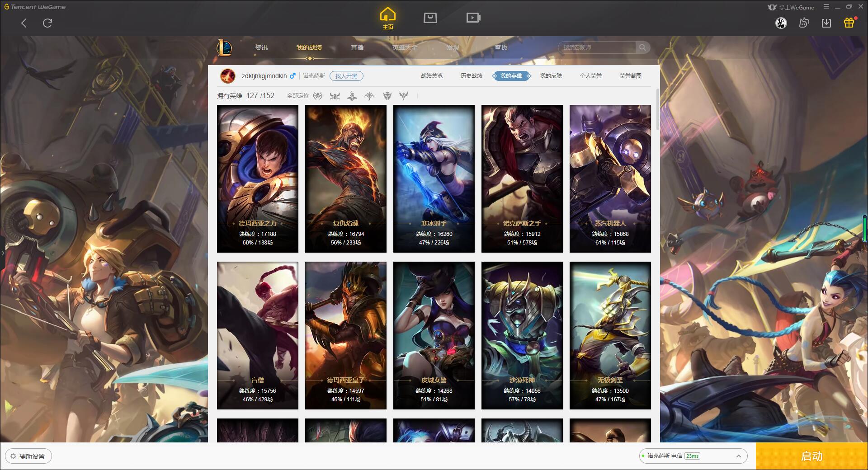The image size is (868, 470).
Task: Click the 启动 launch button
Action: coord(812,456)
